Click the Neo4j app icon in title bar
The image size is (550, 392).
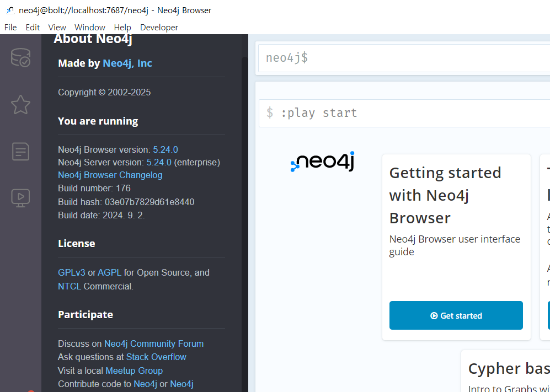tap(10, 10)
